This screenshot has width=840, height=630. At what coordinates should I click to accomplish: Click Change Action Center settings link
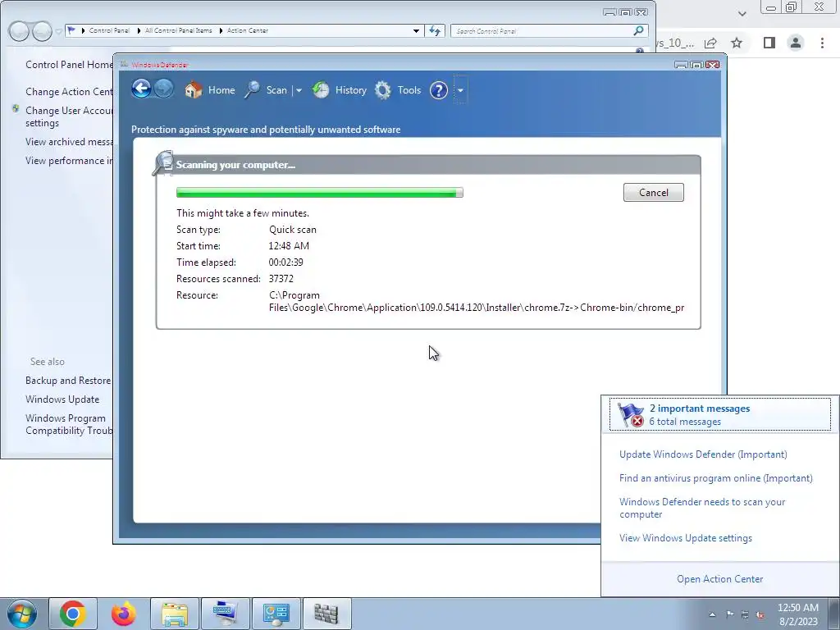(x=69, y=92)
